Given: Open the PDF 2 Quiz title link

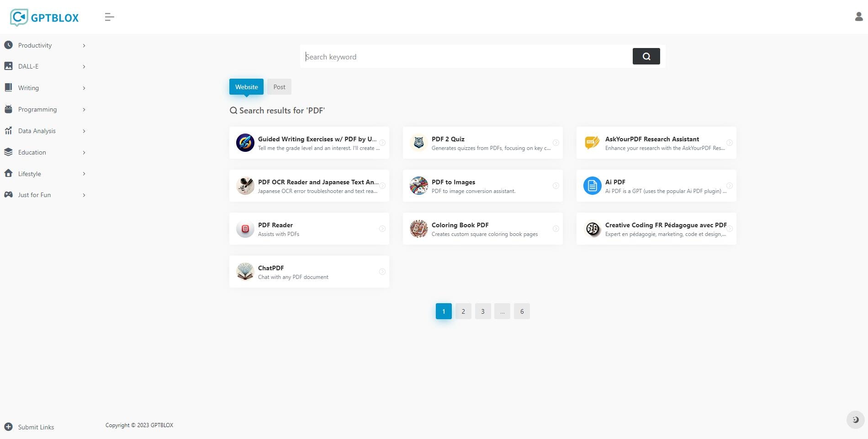Looking at the screenshot, I should click(x=448, y=139).
